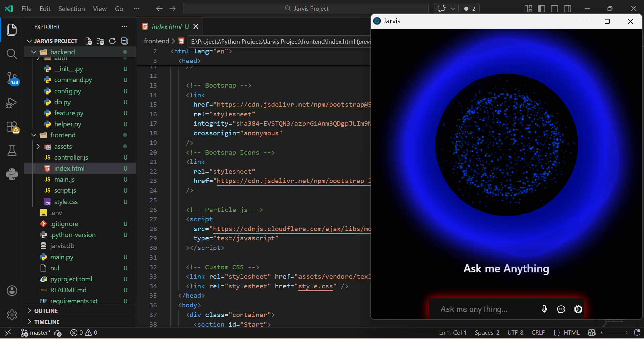Click New File icon in Explorer
The image size is (644, 339).
89,41
